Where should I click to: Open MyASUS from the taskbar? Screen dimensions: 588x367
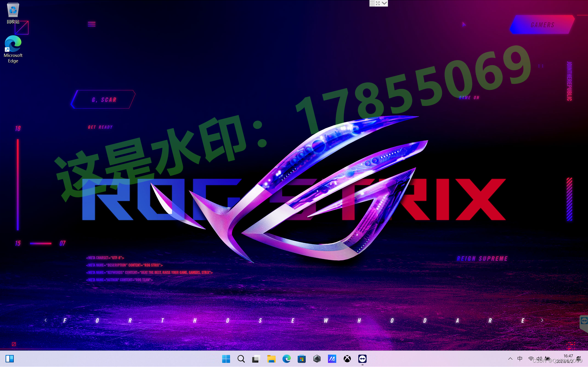click(332, 359)
